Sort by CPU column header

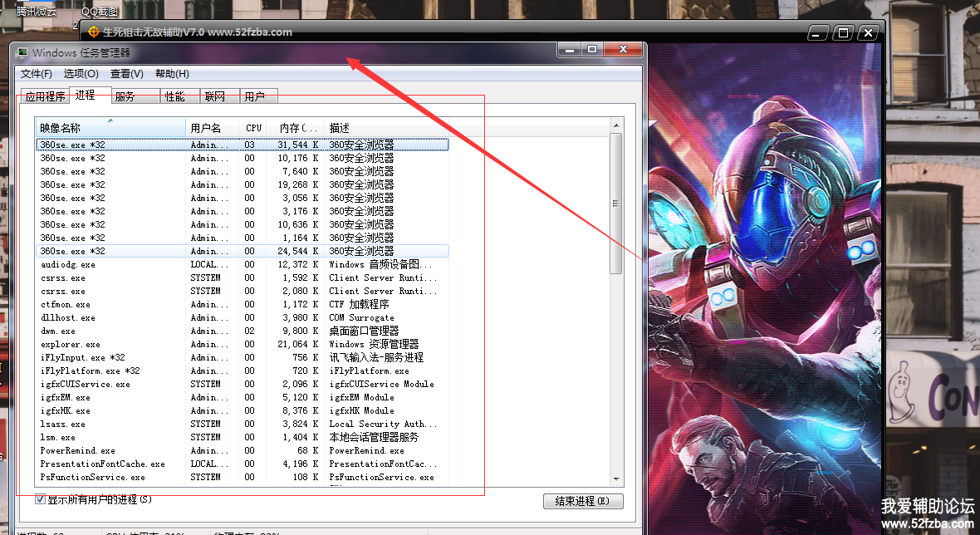[252, 127]
